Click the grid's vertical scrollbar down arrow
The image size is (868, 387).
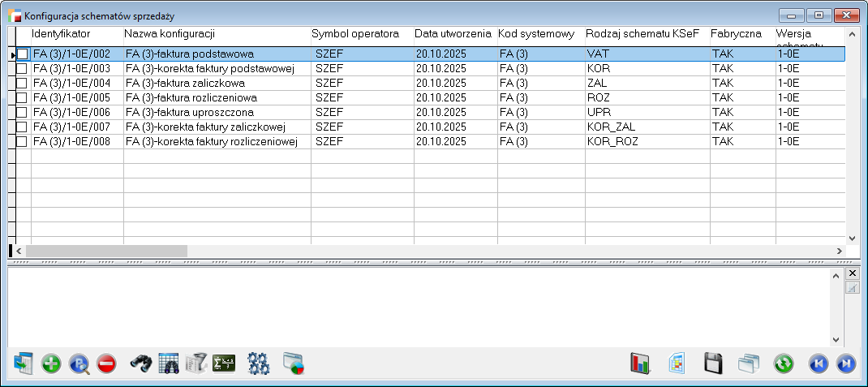pos(852,238)
